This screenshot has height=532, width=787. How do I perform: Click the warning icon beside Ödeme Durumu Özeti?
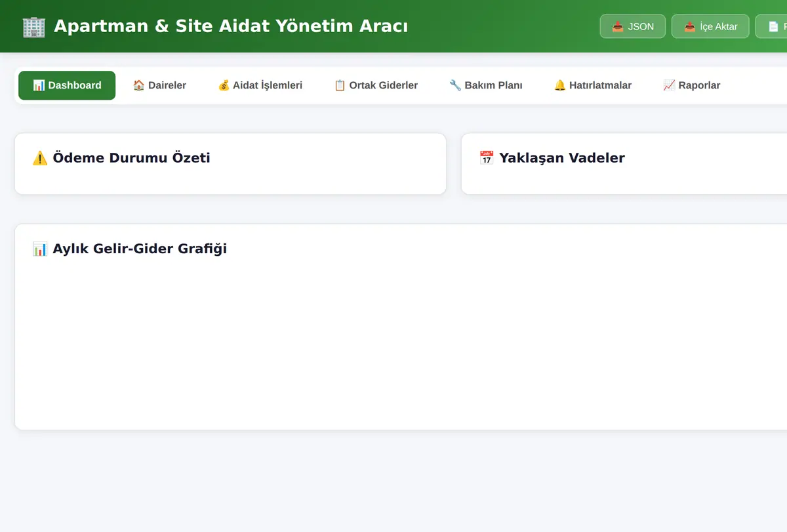click(40, 158)
